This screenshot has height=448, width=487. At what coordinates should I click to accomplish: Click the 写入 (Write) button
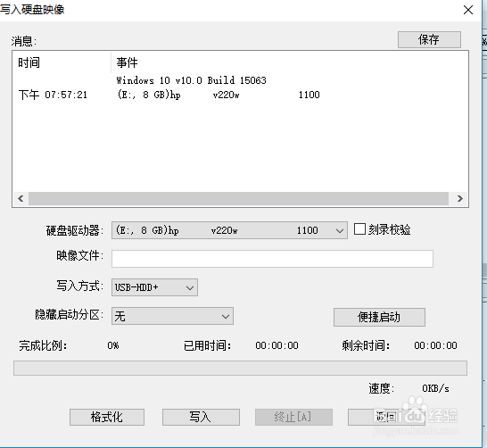coord(201,417)
